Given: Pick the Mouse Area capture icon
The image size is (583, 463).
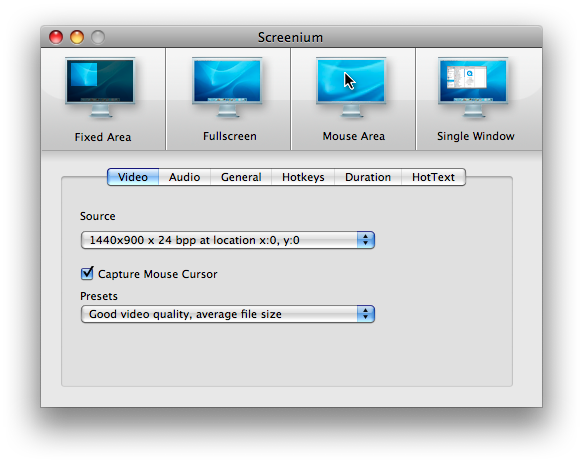Looking at the screenshot, I should tap(351, 88).
